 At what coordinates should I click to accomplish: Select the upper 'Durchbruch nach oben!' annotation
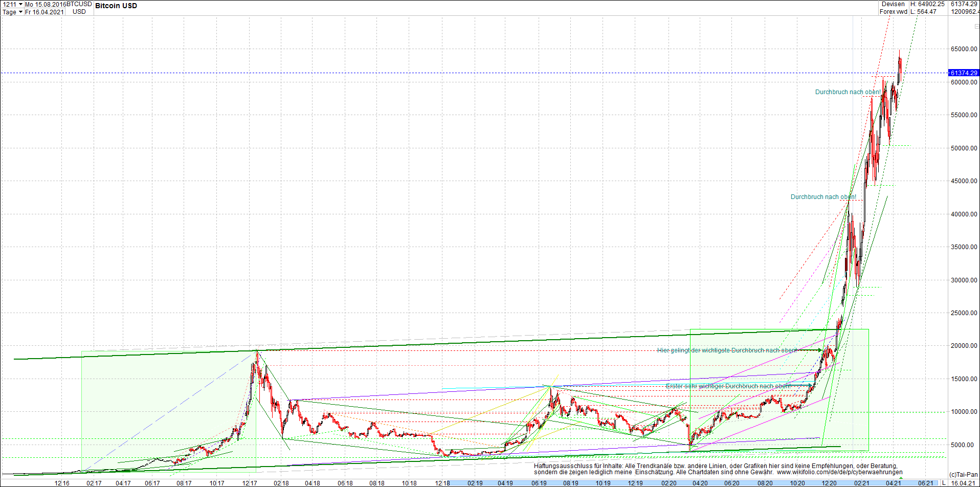tap(848, 92)
